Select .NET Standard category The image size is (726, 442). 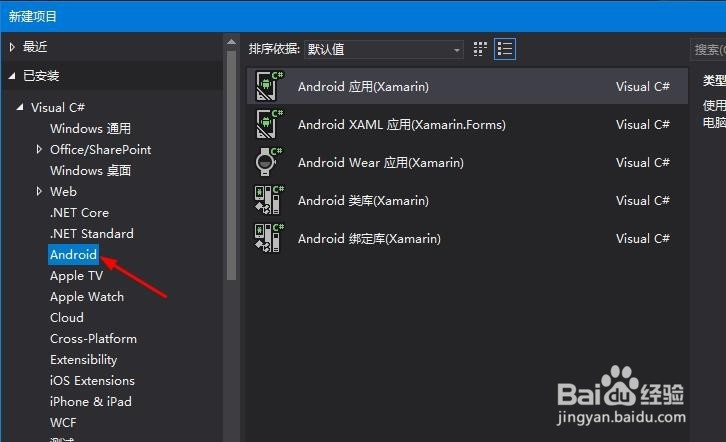[92, 233]
